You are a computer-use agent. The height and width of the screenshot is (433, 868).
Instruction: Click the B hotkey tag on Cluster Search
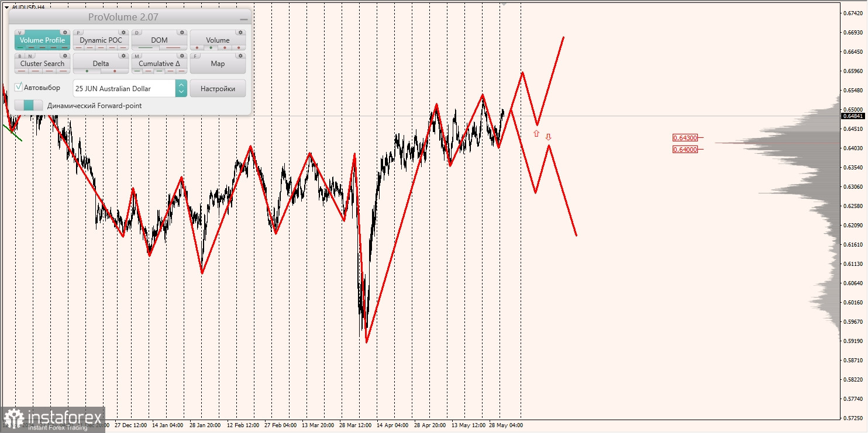point(20,56)
